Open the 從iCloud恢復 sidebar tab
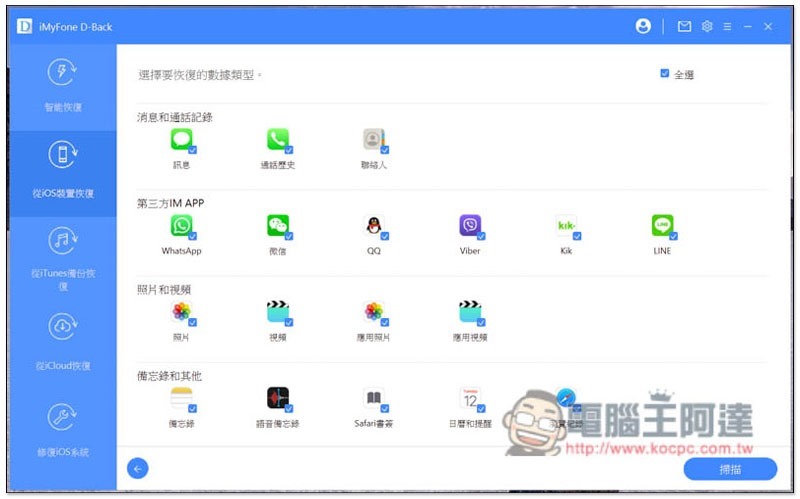Viewport: 800px width, 499px height. pos(63,340)
